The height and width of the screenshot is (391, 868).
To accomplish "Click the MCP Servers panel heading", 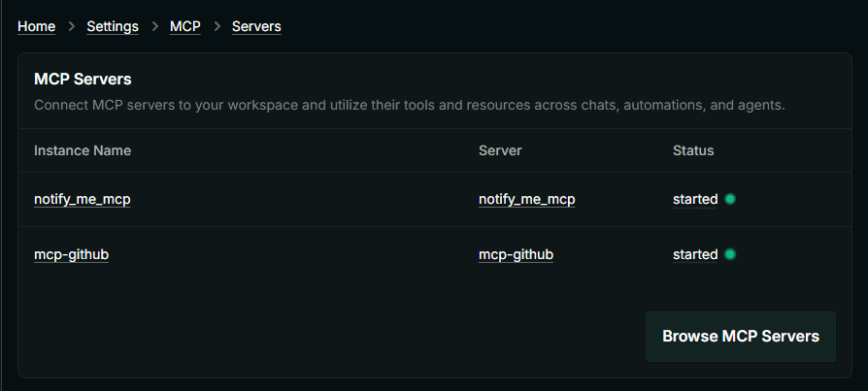I will [83, 79].
